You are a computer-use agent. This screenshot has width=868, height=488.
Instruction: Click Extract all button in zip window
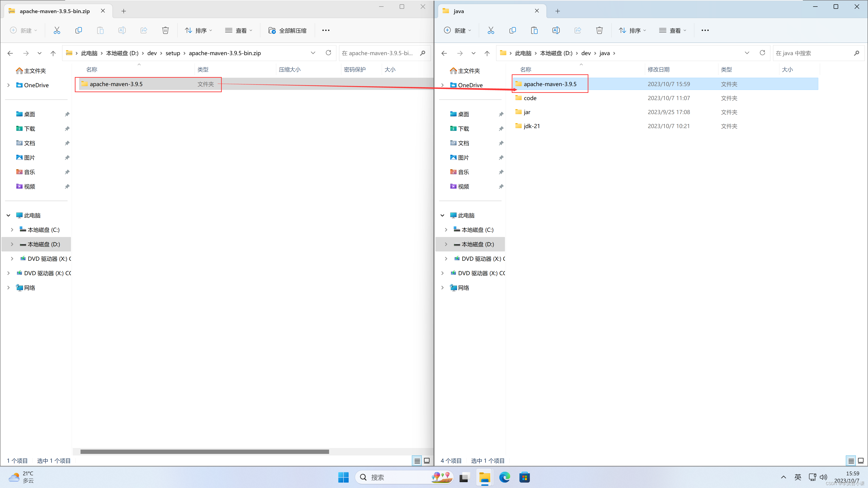[288, 30]
